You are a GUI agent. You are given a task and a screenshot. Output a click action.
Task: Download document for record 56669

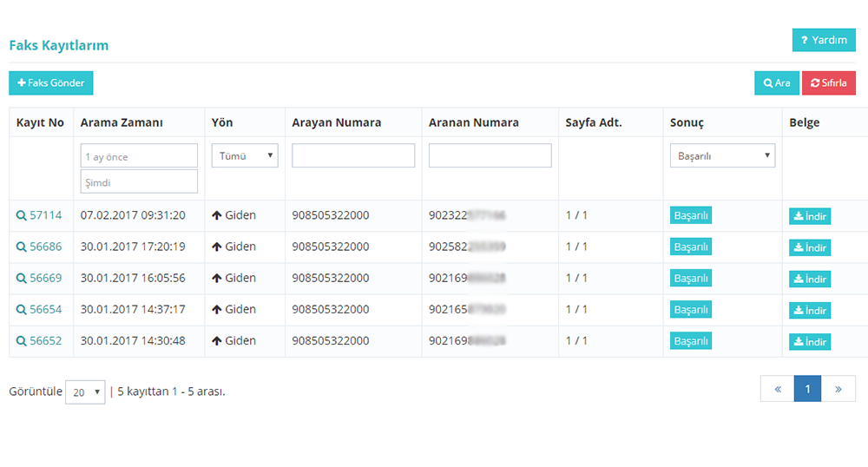809,279
